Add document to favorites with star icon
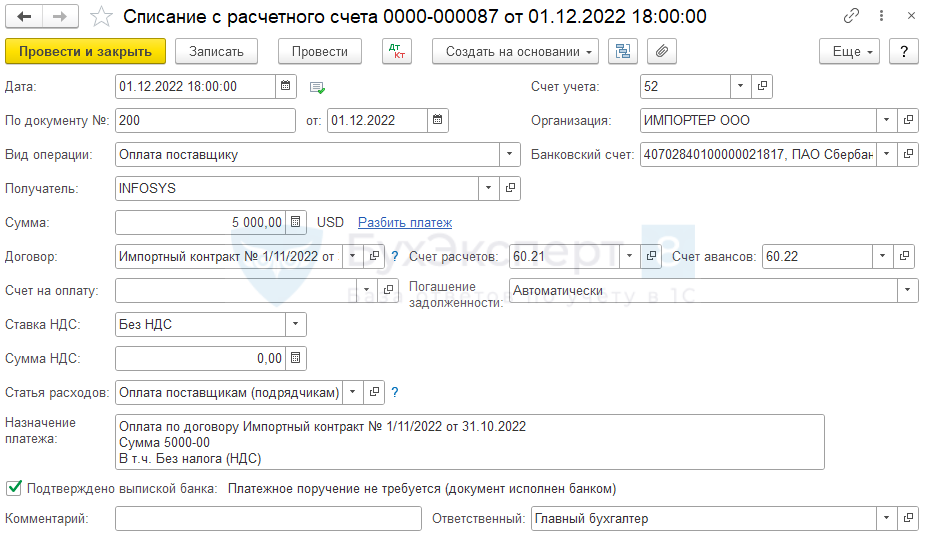 (101, 16)
